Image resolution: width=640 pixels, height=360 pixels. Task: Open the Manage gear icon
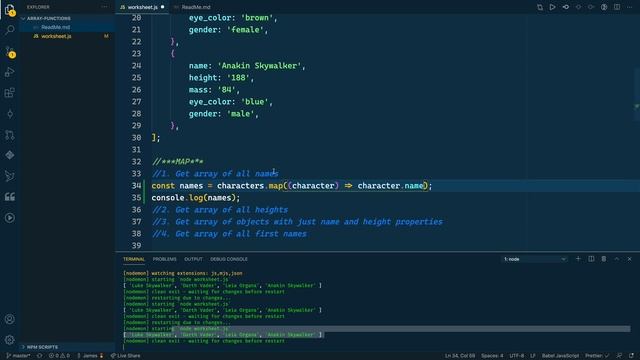10,340
